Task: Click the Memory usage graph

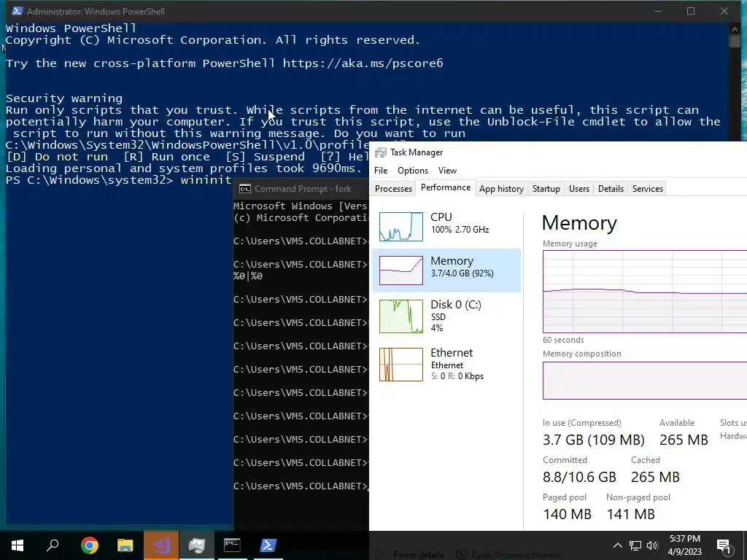Action: tap(645, 292)
